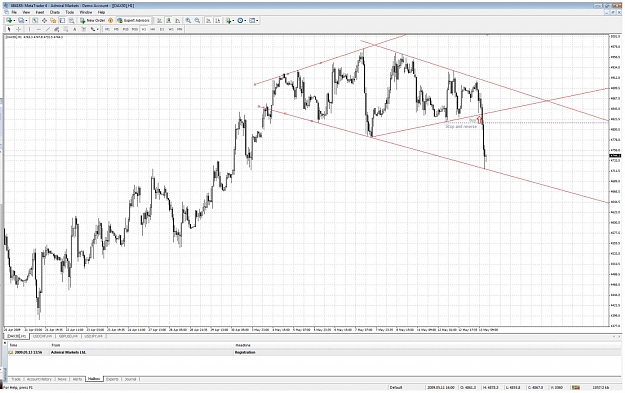Select the H4 timeframe button
625x393 pixels.
(153, 29)
